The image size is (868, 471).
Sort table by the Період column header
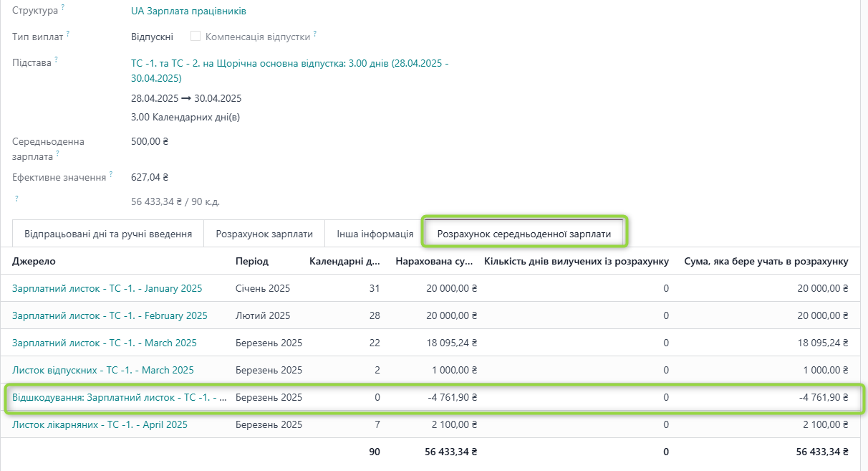[251, 261]
